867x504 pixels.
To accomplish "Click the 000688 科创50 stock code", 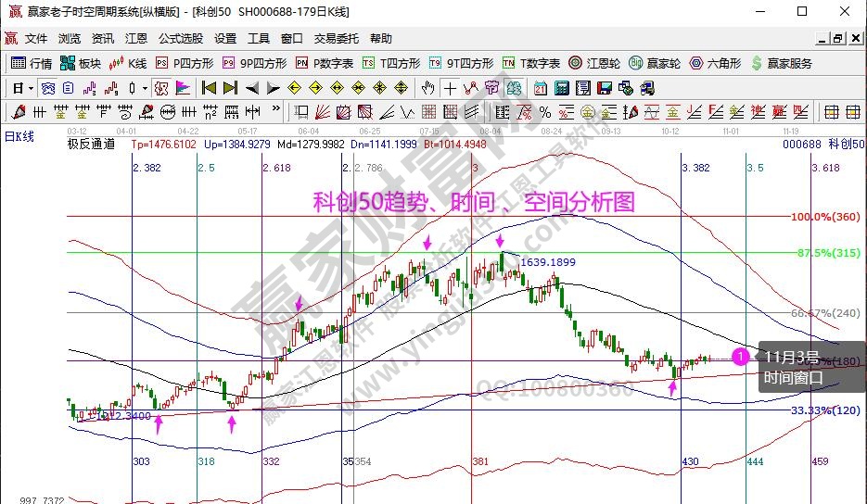I will 823,145.
